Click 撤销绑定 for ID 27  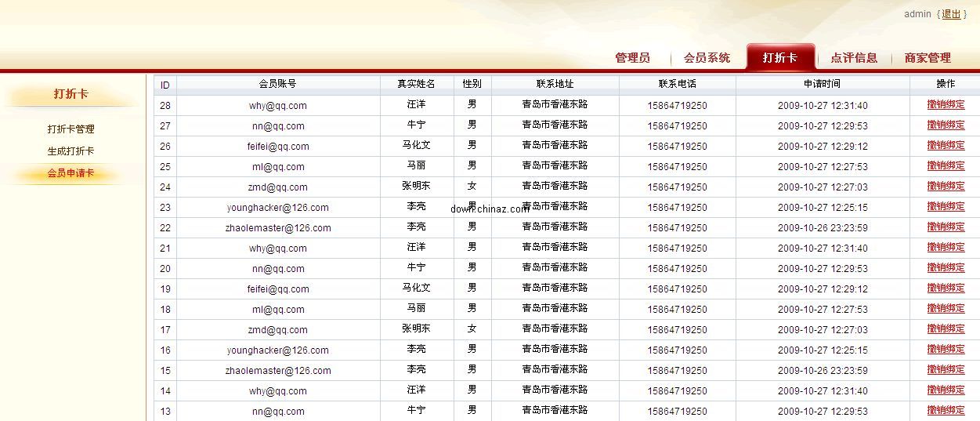(946, 125)
